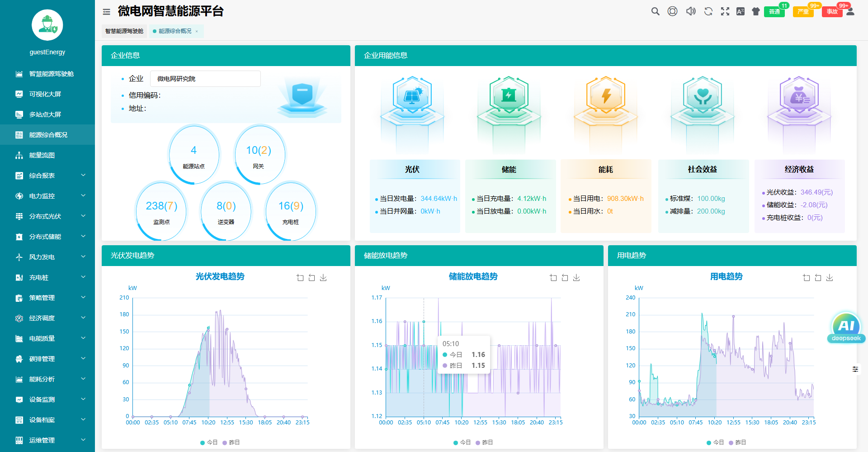Open the language translation icon
The height and width of the screenshot is (452, 868).
coord(741,11)
